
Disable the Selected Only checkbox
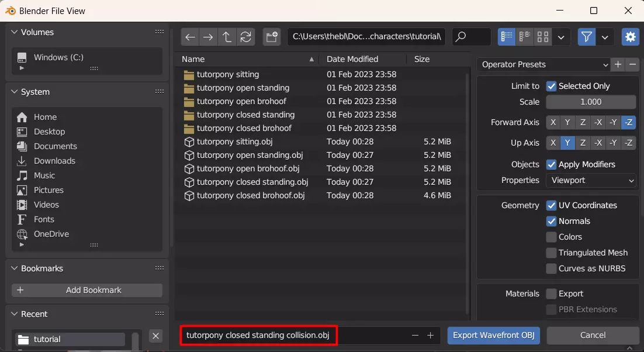coord(551,86)
